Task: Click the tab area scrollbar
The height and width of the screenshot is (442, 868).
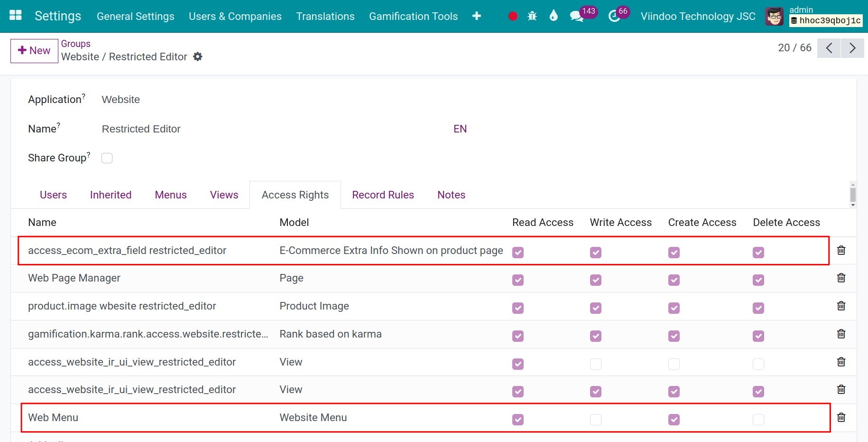Action: [853, 195]
